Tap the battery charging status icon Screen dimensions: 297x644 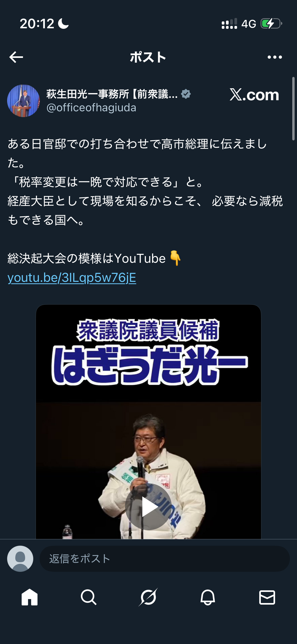tap(271, 24)
